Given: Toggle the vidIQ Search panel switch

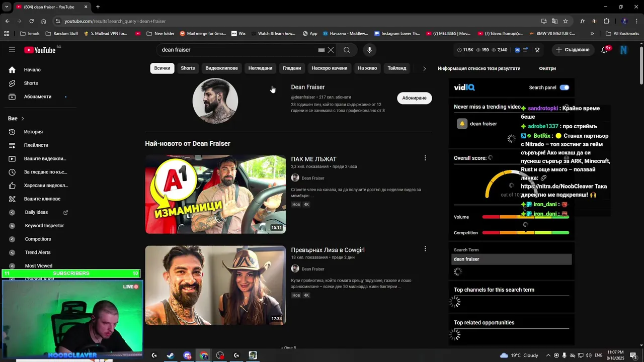Looking at the screenshot, I should click(565, 87).
